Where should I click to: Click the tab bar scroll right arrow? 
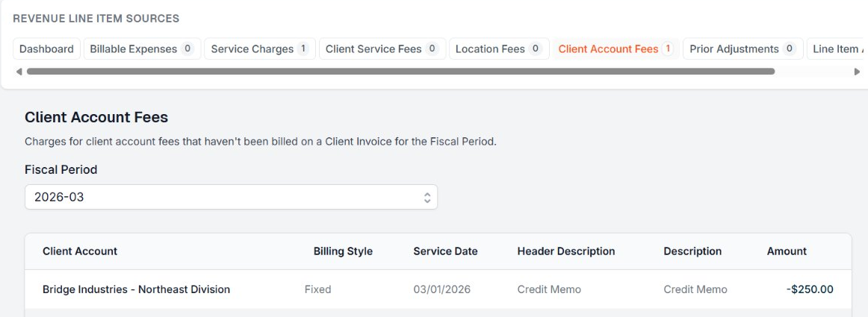pos(857,72)
